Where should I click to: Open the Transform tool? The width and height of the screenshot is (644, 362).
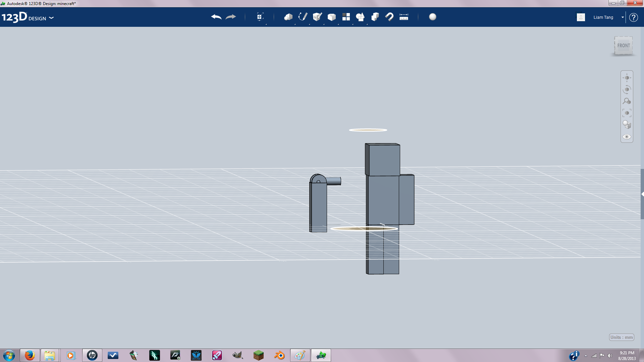point(260,17)
